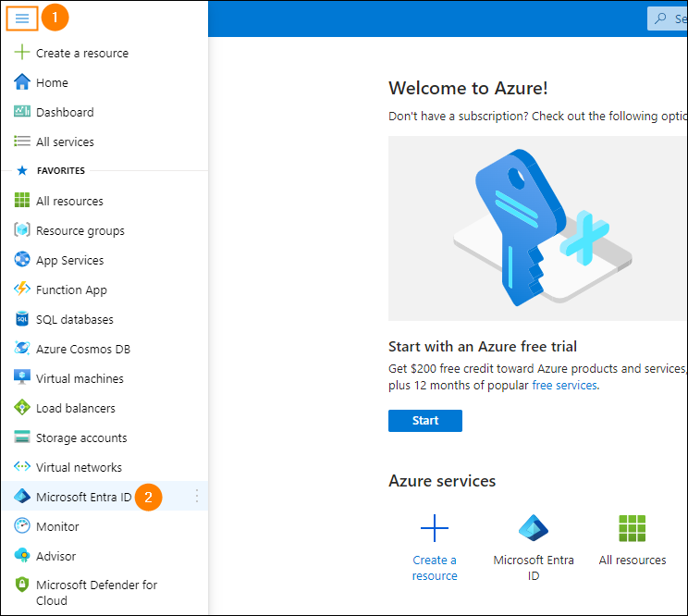Open SQL databases icon
This screenshot has width=688, height=616.
(22, 319)
